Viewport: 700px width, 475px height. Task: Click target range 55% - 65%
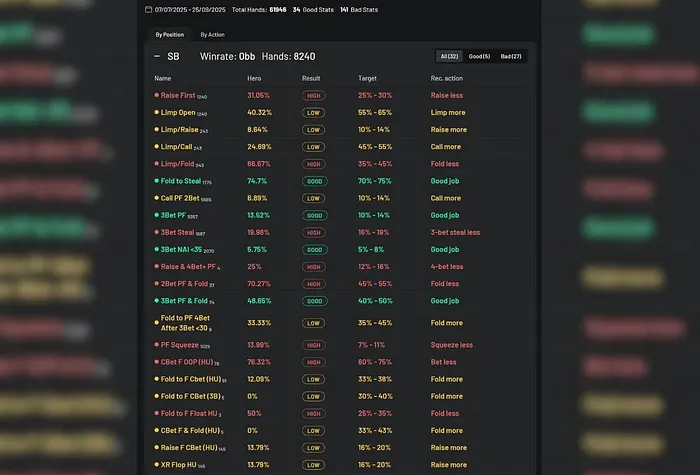coord(375,112)
